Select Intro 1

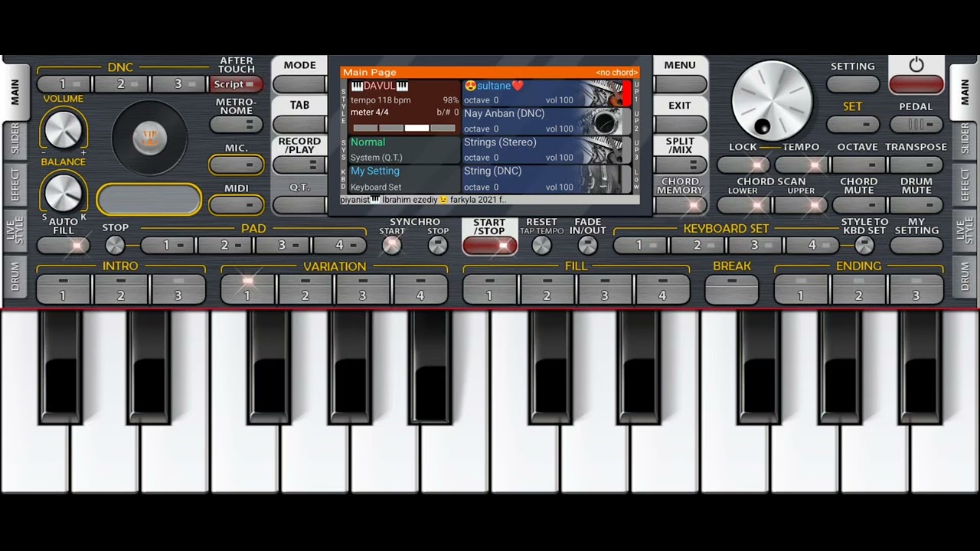(x=64, y=289)
